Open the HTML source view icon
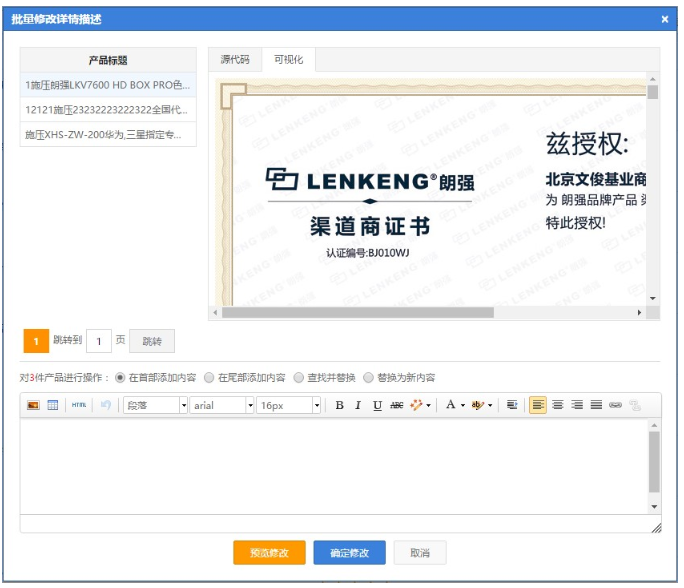684x588 pixels. (x=79, y=405)
